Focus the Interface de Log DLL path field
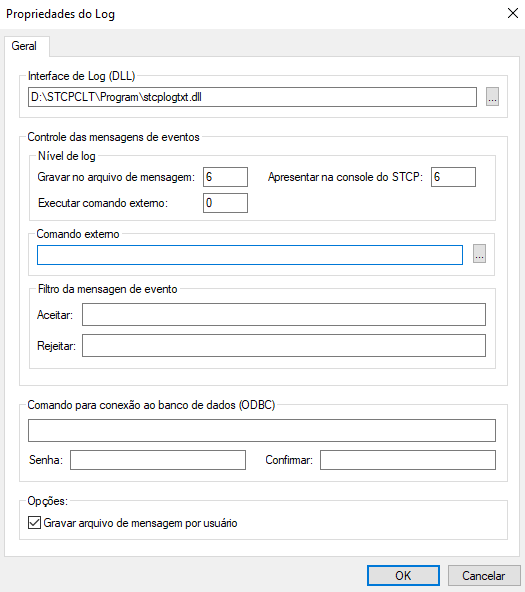Image resolution: width=525 pixels, height=592 pixels. (252, 97)
